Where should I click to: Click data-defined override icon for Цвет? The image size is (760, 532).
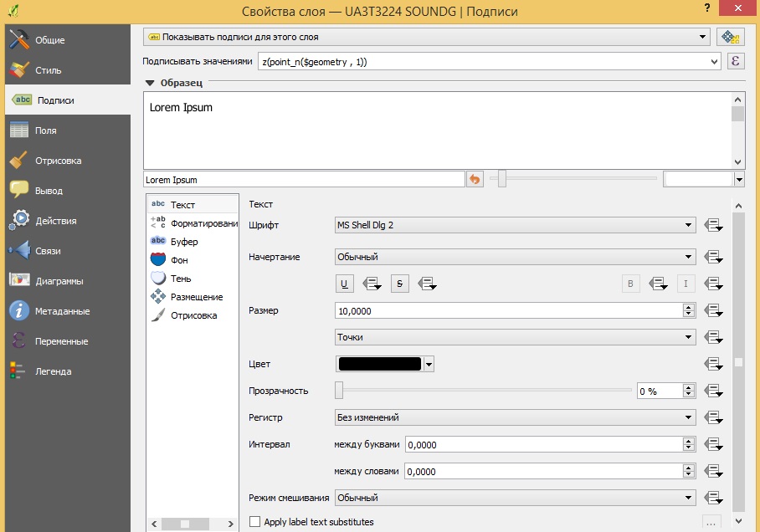[x=713, y=364]
